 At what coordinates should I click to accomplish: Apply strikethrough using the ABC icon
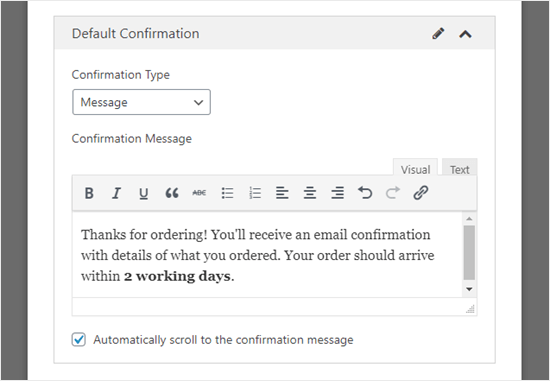[199, 193]
